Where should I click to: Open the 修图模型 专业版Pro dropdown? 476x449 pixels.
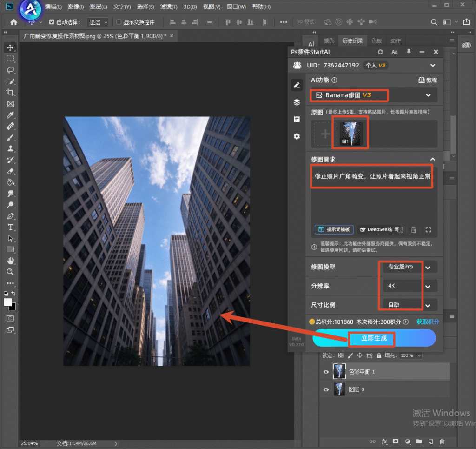point(410,267)
